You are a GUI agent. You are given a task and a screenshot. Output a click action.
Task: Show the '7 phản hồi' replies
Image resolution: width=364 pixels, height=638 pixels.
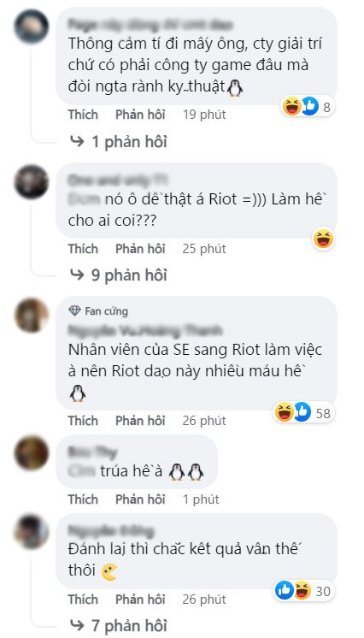point(119,625)
